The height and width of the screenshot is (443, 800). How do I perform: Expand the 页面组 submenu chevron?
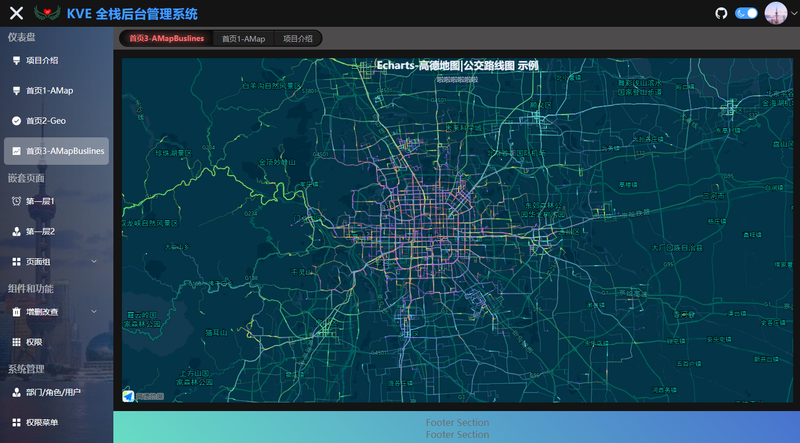pos(94,261)
